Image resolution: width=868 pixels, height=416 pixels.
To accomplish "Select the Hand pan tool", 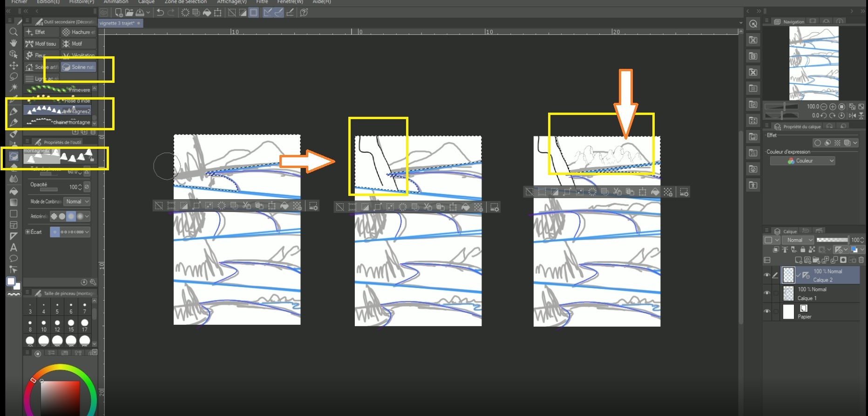I will coord(14,43).
